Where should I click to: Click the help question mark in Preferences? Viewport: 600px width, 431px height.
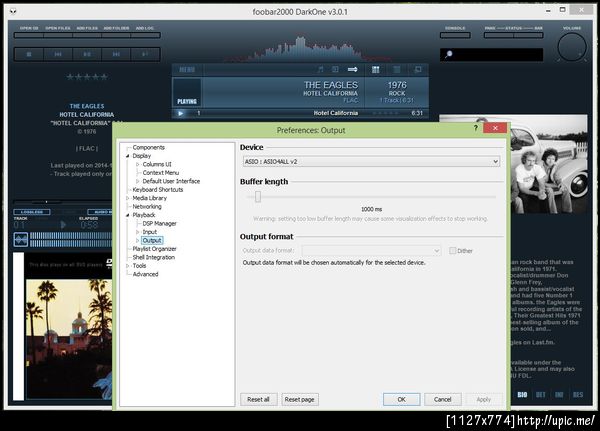click(x=475, y=128)
